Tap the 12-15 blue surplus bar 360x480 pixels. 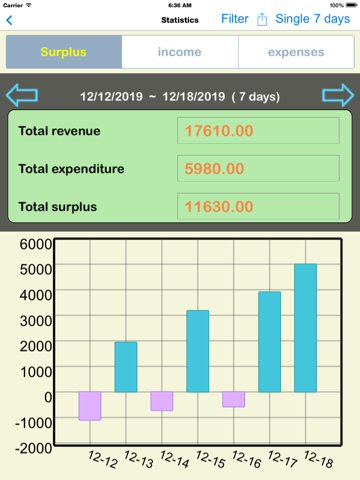click(198, 351)
